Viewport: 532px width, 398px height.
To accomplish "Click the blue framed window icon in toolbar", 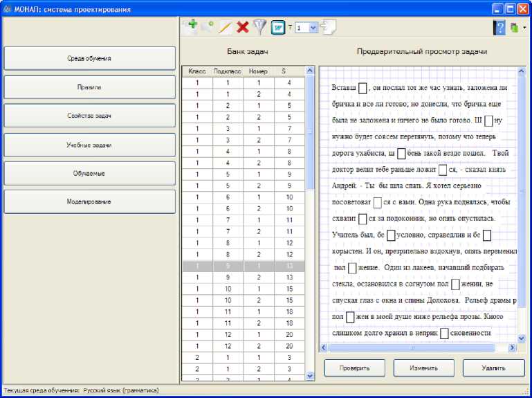I will (278, 27).
